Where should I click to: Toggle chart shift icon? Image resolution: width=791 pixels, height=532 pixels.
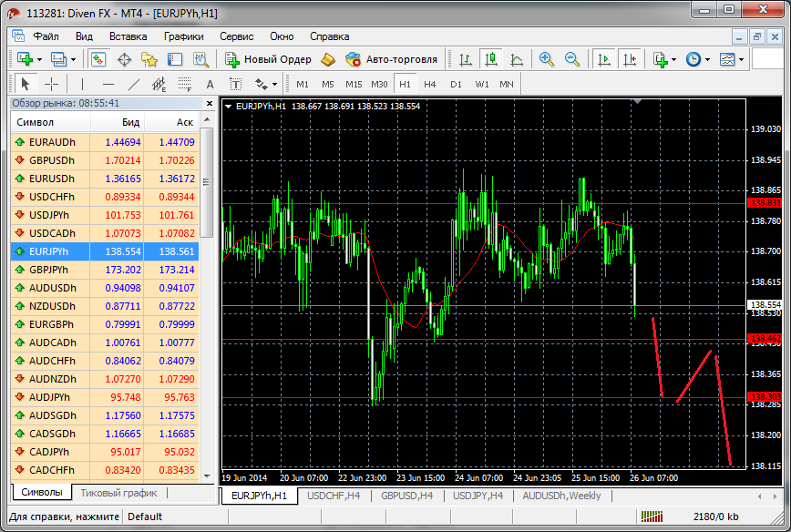[x=630, y=59]
